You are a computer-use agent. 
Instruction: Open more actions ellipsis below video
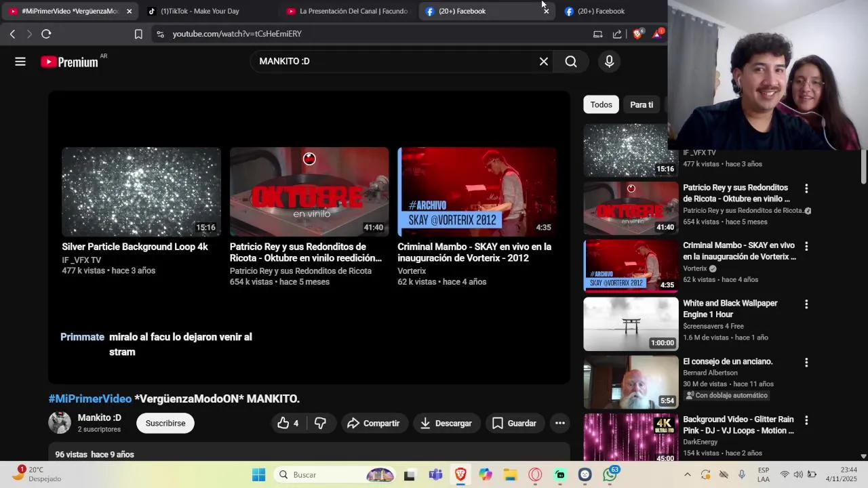click(560, 423)
